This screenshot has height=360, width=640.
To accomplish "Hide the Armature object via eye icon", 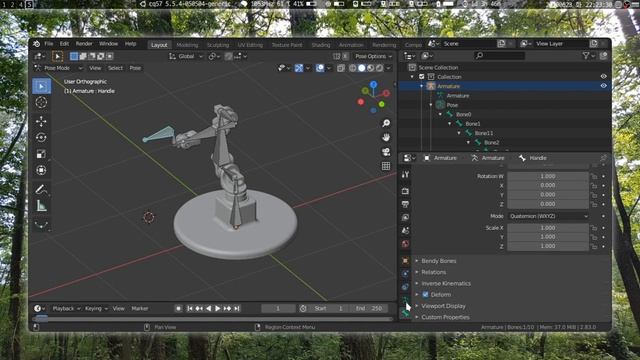I will [603, 86].
